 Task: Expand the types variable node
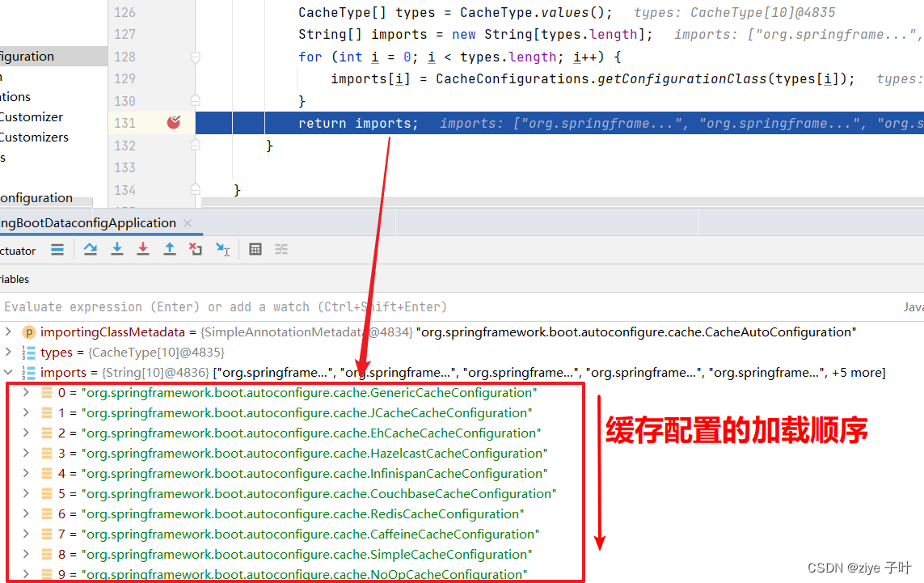8,352
